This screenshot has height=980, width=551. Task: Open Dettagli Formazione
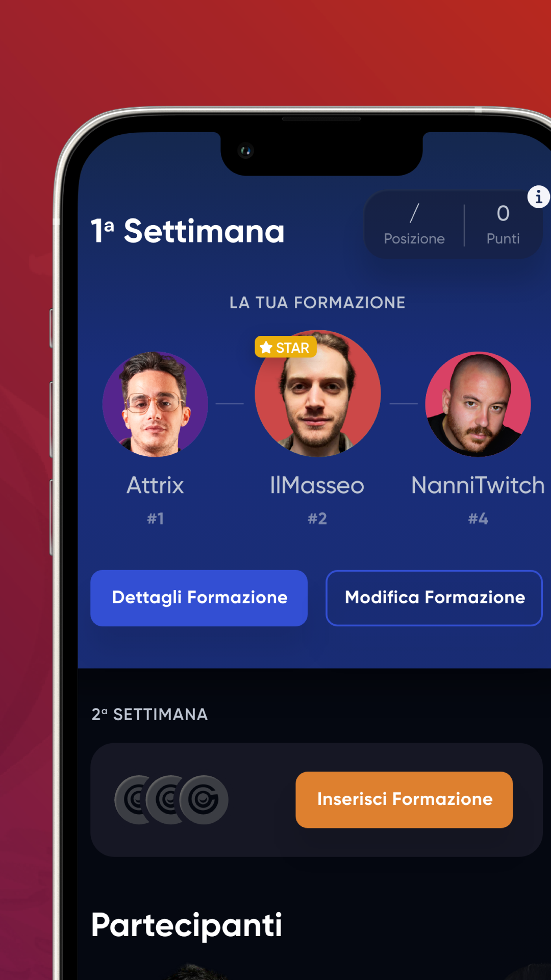tap(199, 598)
